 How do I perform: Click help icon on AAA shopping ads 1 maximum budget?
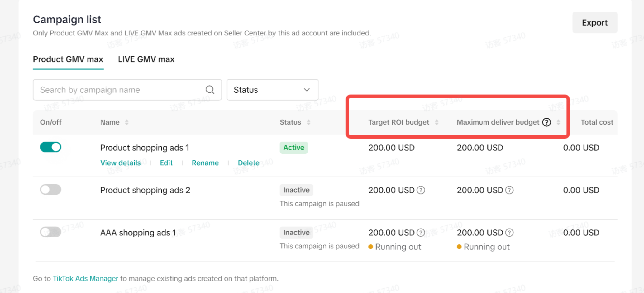pos(509,233)
